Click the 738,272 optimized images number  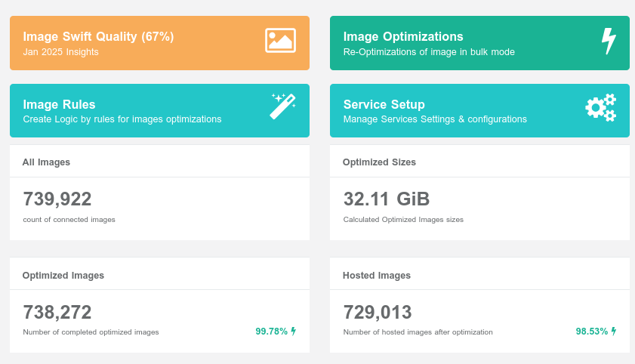[x=57, y=312]
